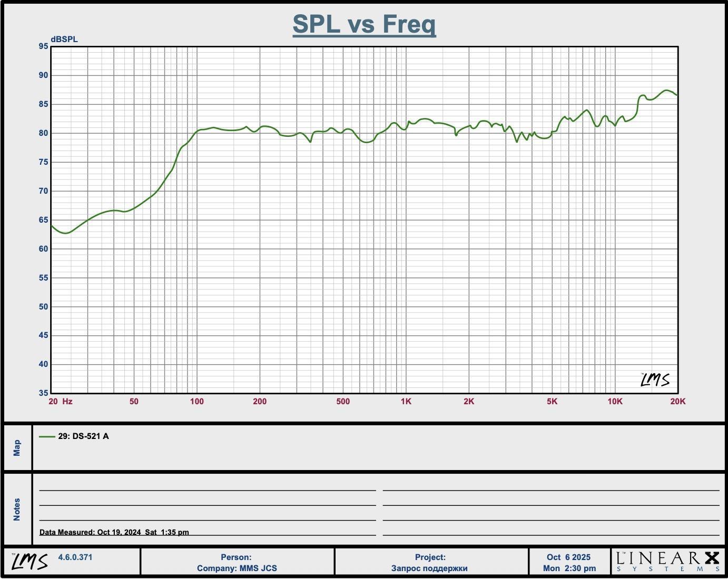Click the 20 Hz frequency axis label
Viewport: 728px width, 579px height.
60,401
